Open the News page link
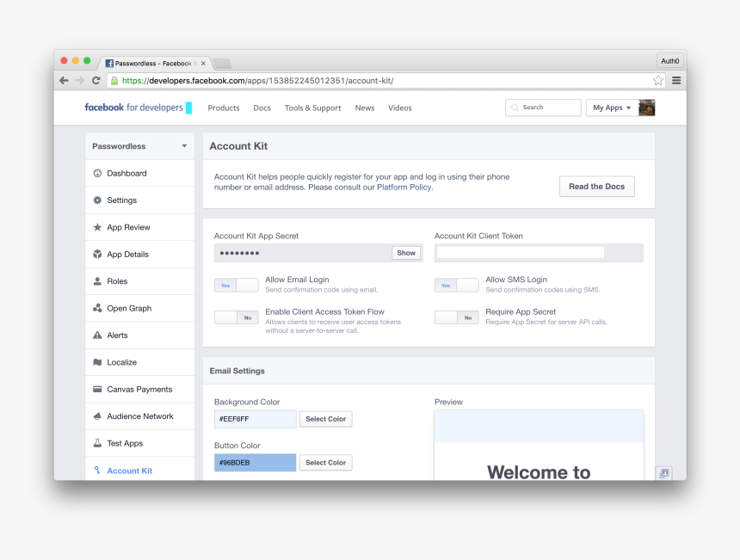This screenshot has height=560, width=740. pos(365,108)
